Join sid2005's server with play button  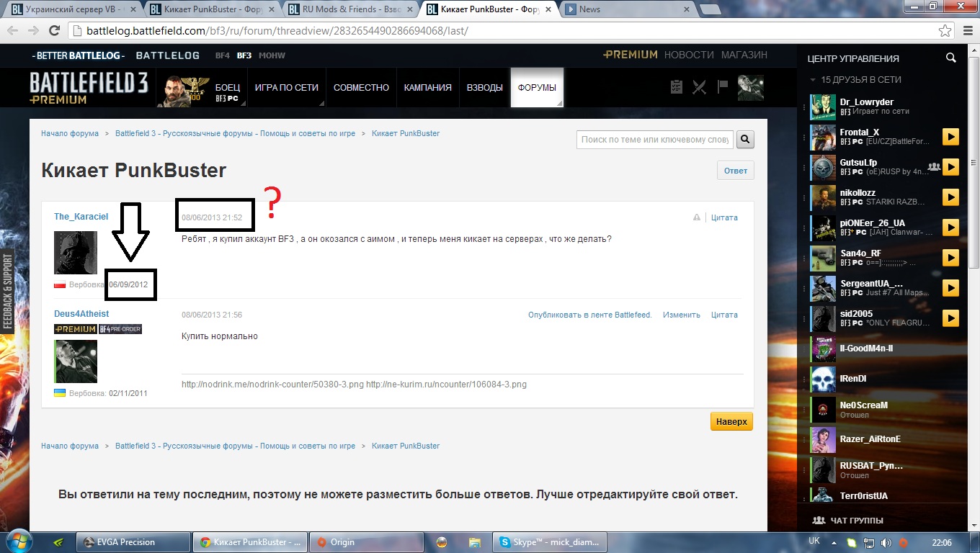coord(950,318)
